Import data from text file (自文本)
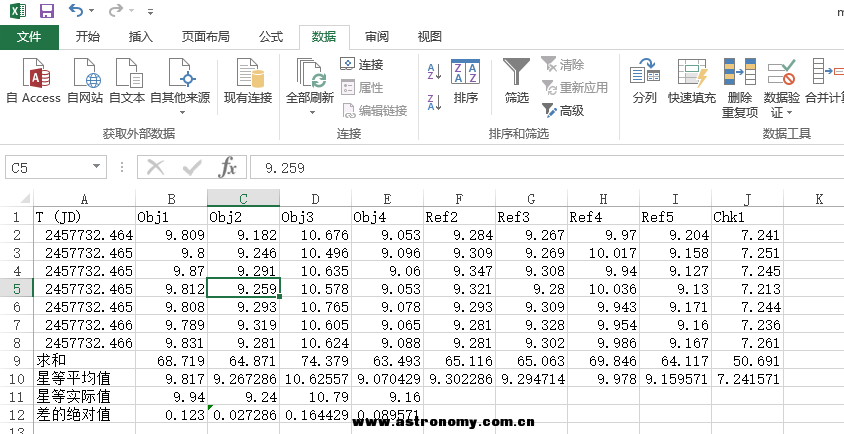Viewport: 844px width, 434px height. 127,81
